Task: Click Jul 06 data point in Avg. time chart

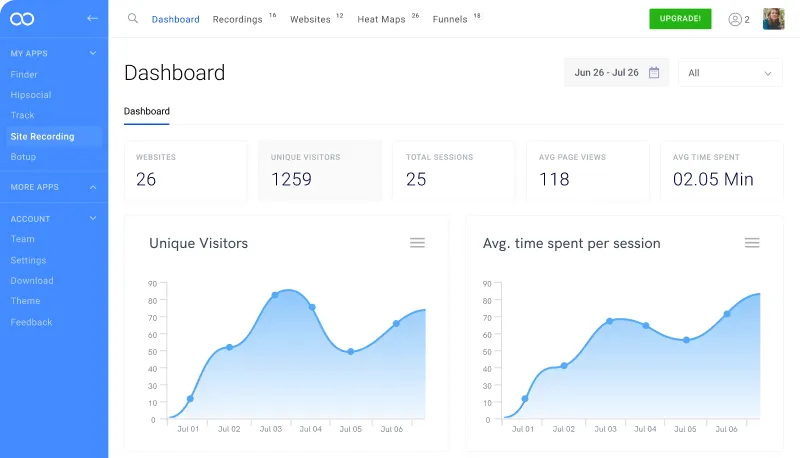Action: click(x=727, y=314)
